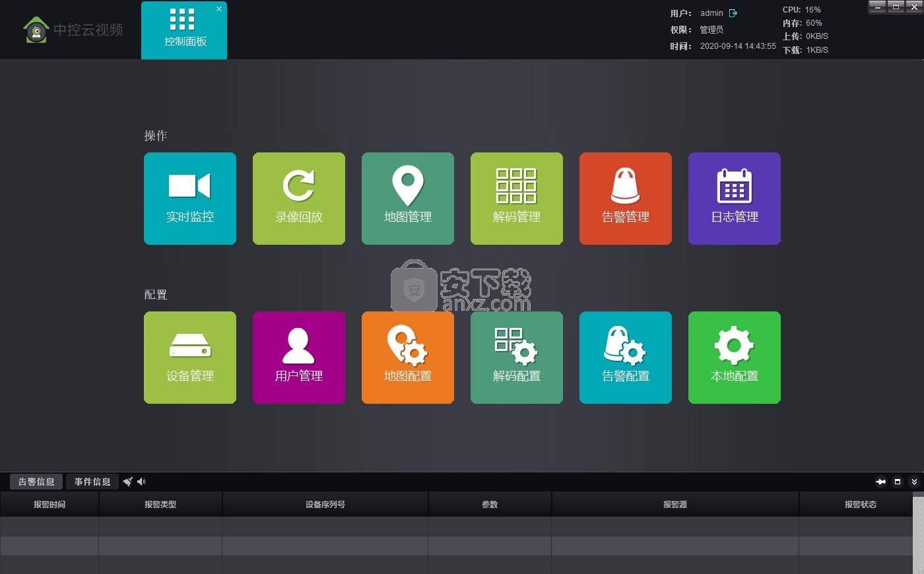The height and width of the screenshot is (574, 924).
Task: Minimize the application window
Action: 877,7
